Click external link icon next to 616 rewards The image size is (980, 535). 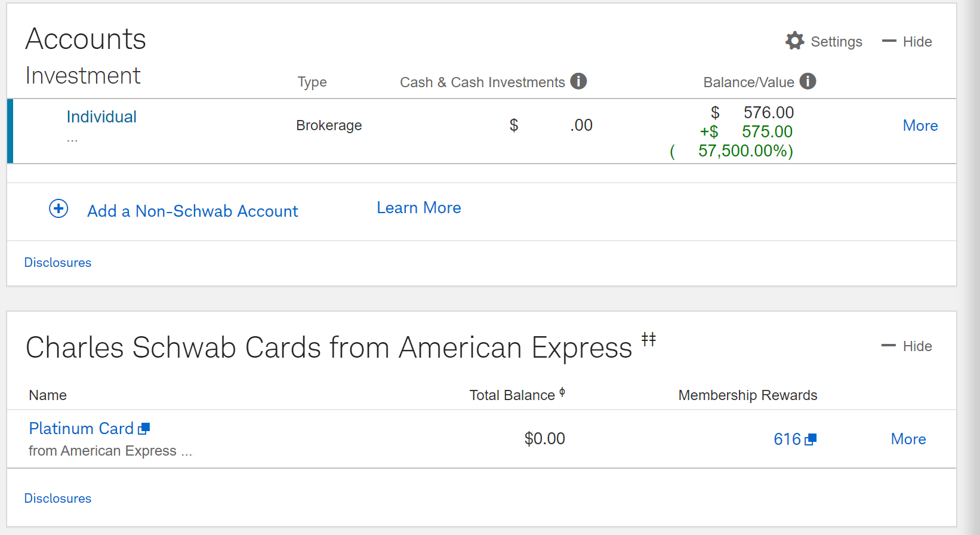click(810, 439)
